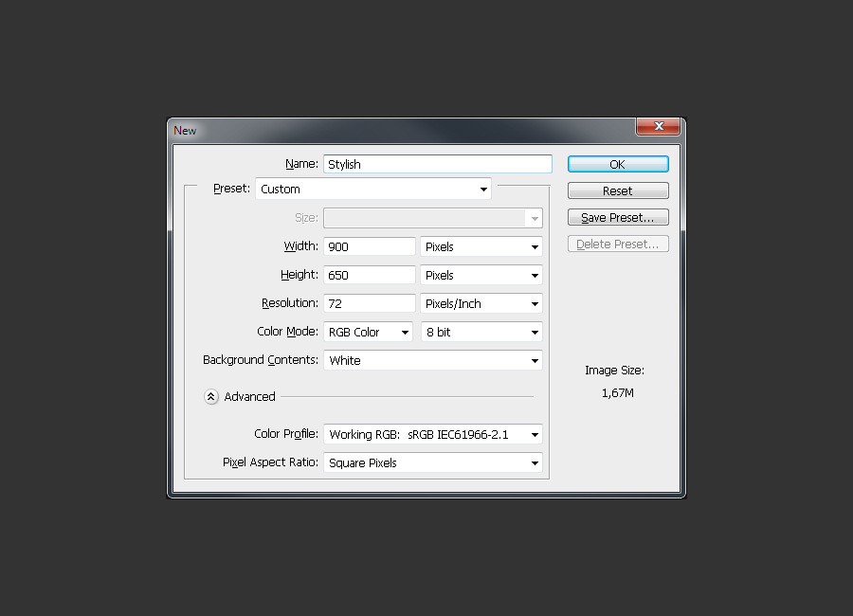Click the Reset button
The height and width of the screenshot is (616, 853).
[618, 190]
